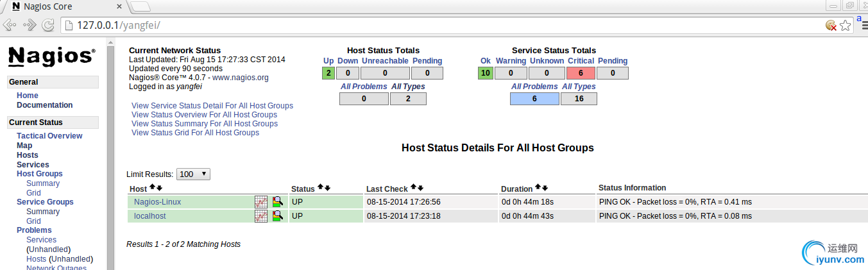Sort Duration column descending arrow
Viewport: 868px width, 270px height.
pos(545,188)
